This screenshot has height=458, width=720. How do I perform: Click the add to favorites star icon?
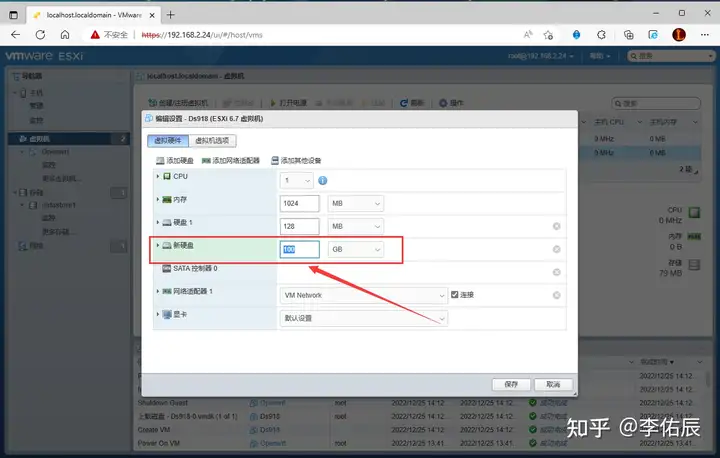(x=548, y=35)
